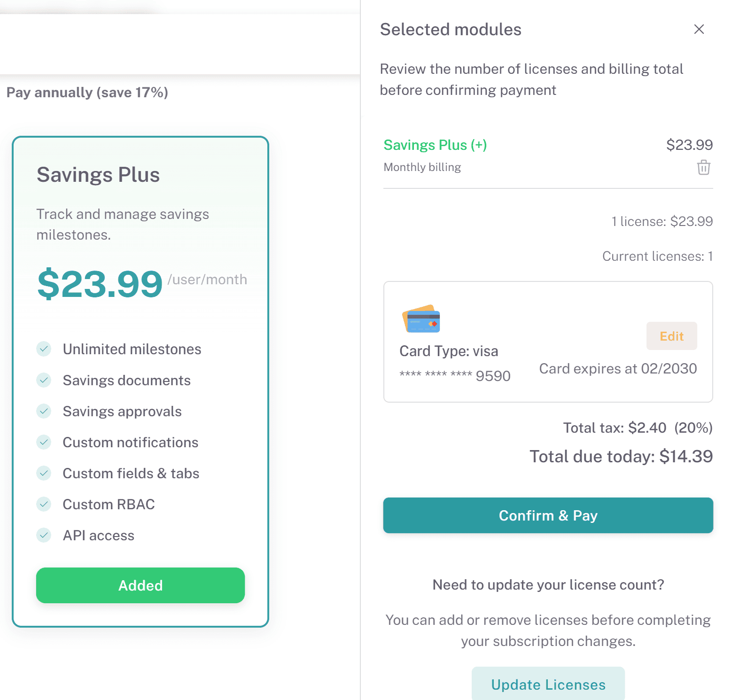Click checkmark icon beside API access
The width and height of the screenshot is (732, 700).
(44, 535)
